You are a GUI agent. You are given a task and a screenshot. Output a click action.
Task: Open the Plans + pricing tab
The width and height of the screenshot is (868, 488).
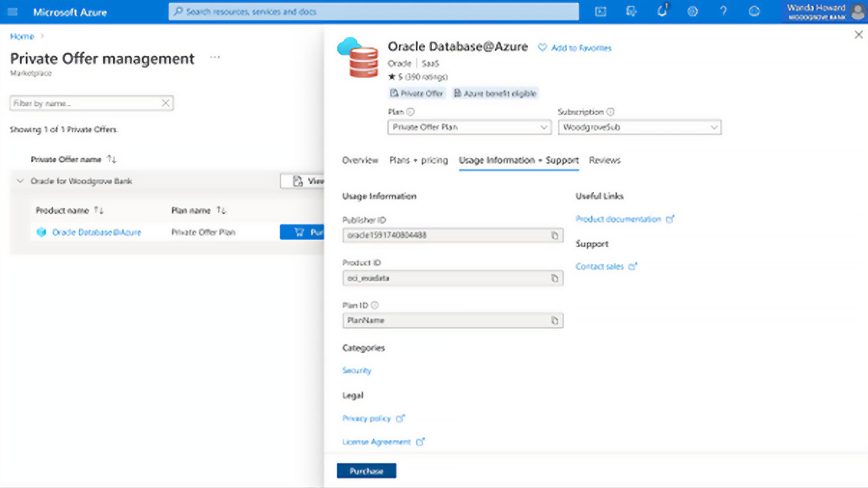click(x=418, y=160)
